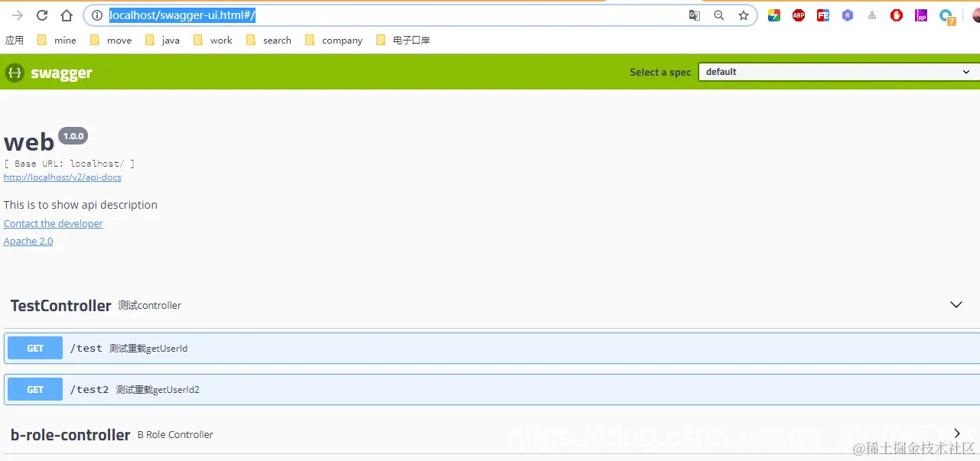Expand the b-role-controller section arrow

tap(956, 433)
